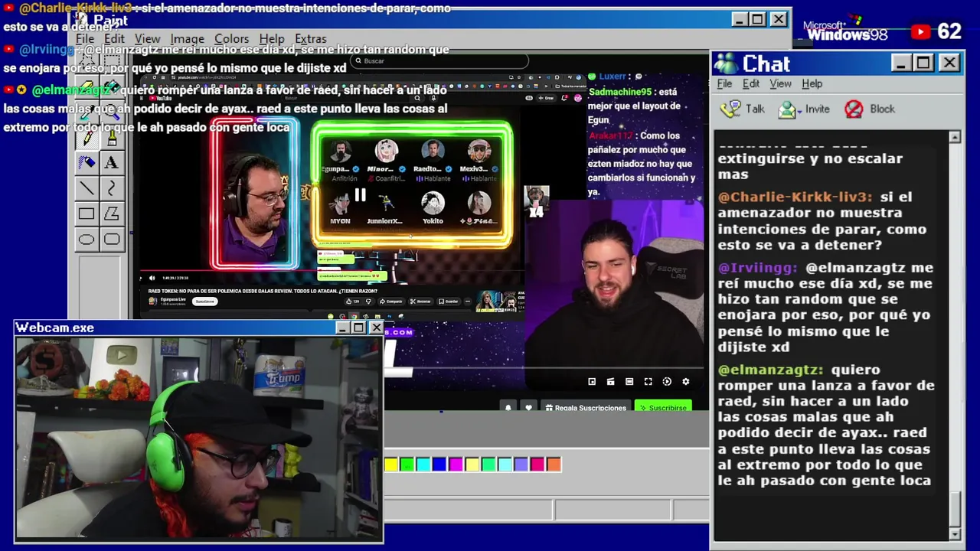Select the Rectangle shape tool

tap(87, 214)
